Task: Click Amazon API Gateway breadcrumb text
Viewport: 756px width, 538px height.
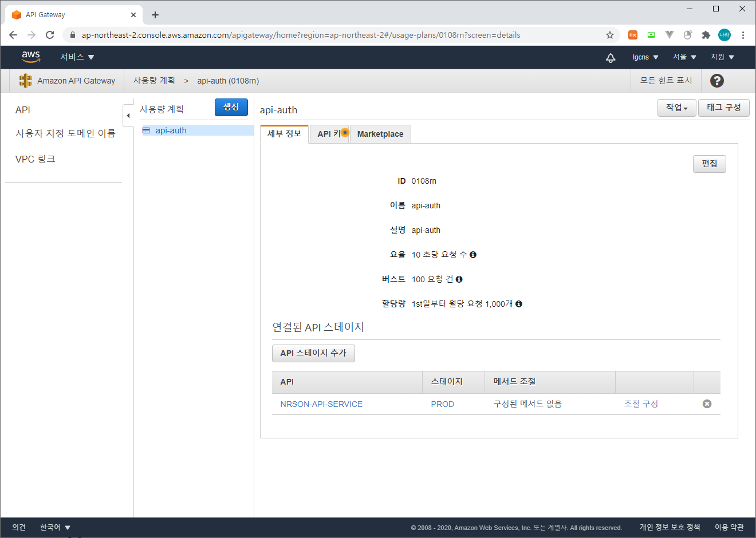Action: point(76,81)
